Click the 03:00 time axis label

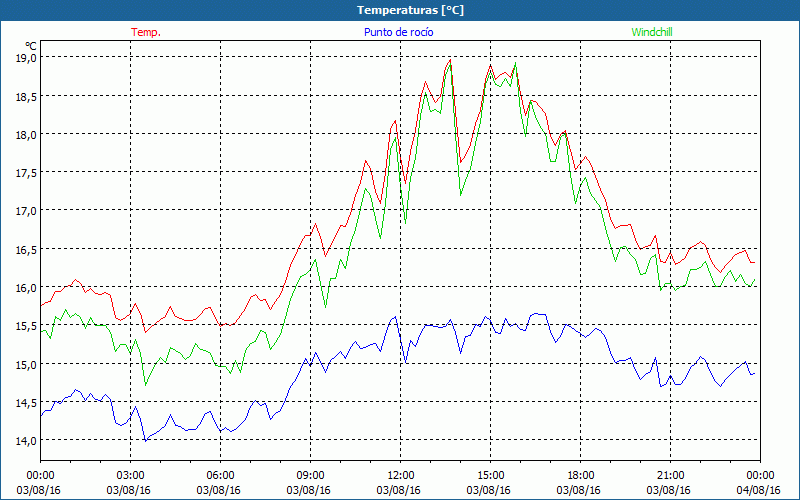pyautogui.click(x=130, y=476)
